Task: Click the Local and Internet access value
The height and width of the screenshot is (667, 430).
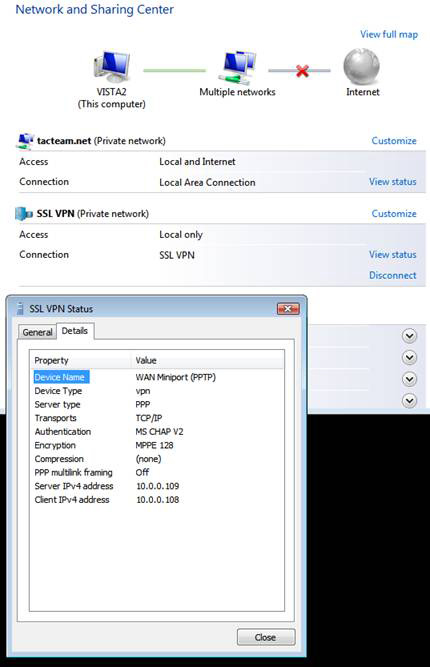Action: (197, 162)
